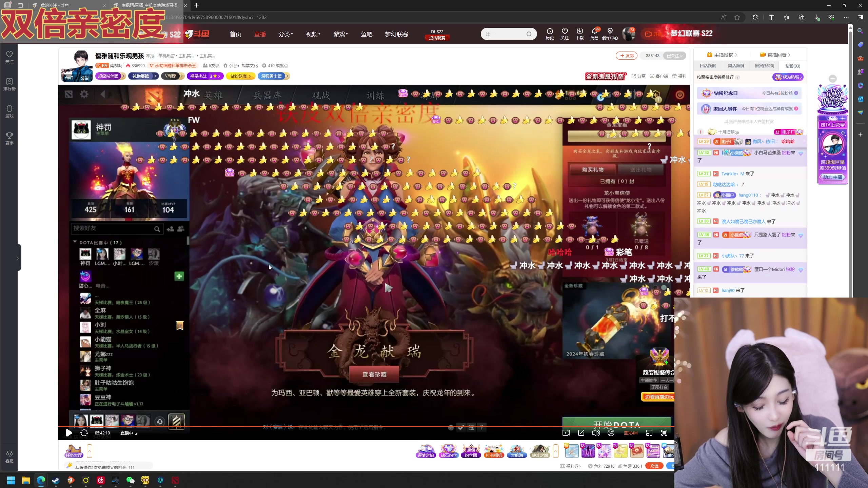Switch to 贵宾(3620) tab
Screen dimensions: 868x488
point(764,66)
